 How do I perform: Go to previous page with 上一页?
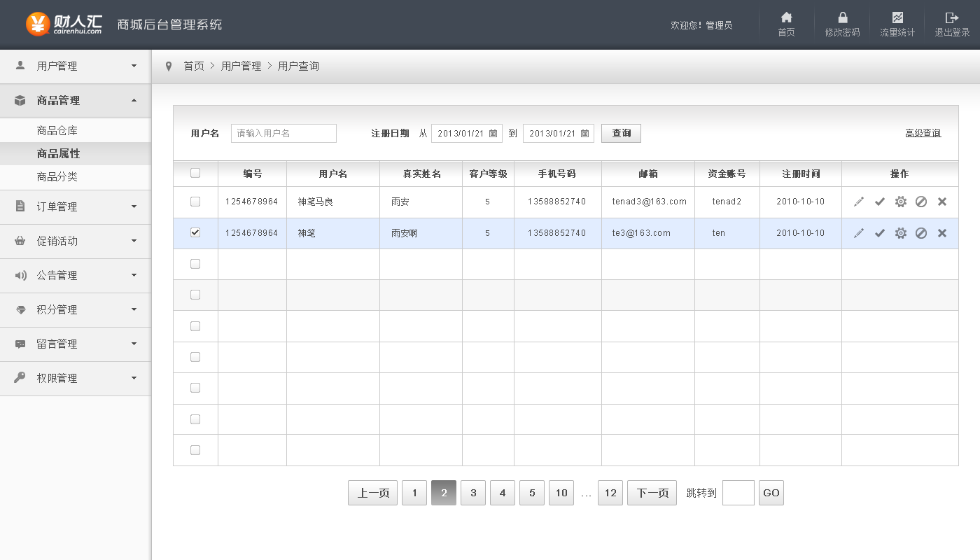coord(373,493)
